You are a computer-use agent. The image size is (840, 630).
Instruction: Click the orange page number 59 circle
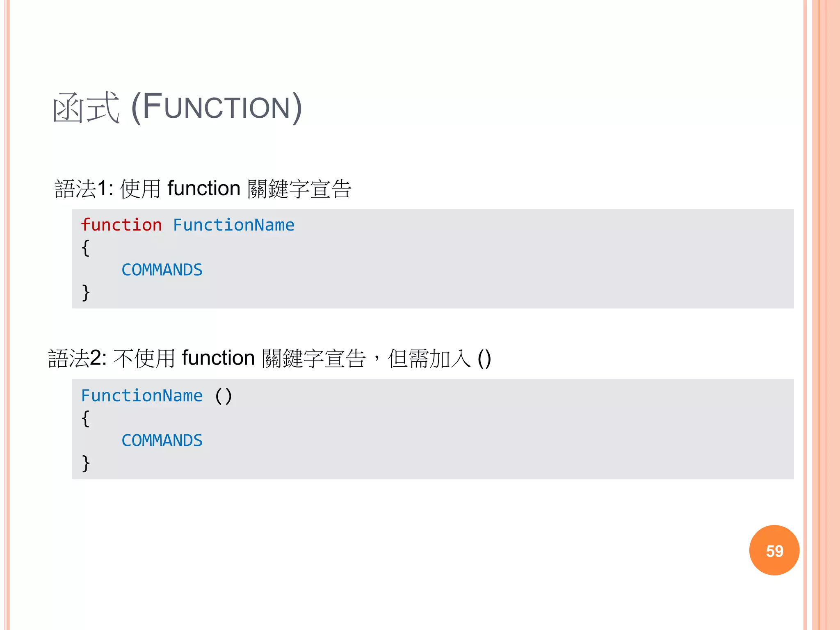pos(774,550)
